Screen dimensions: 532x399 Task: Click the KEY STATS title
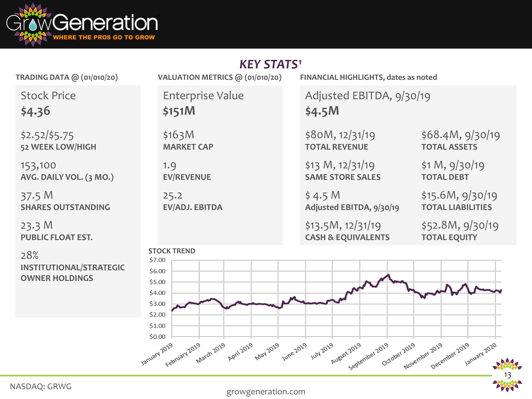[270, 64]
